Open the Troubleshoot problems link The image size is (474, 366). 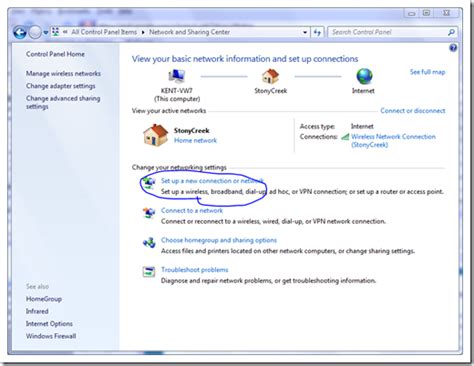(x=195, y=270)
